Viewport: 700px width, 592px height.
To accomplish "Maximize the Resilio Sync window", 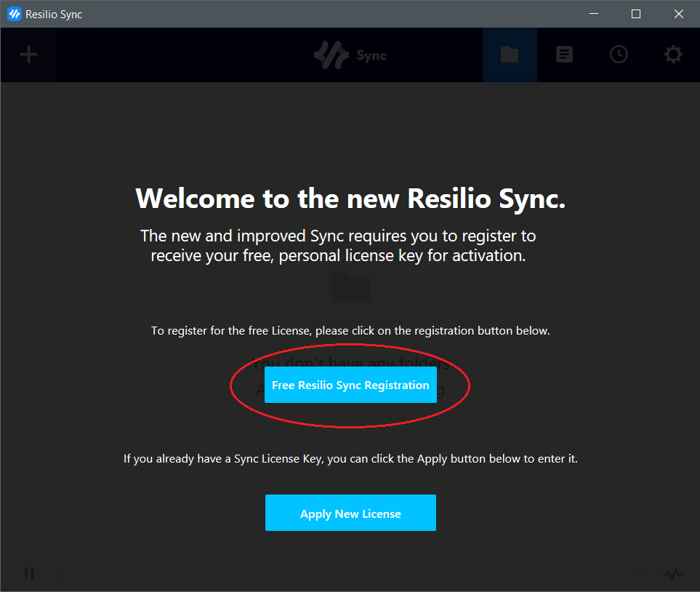I will pos(636,14).
